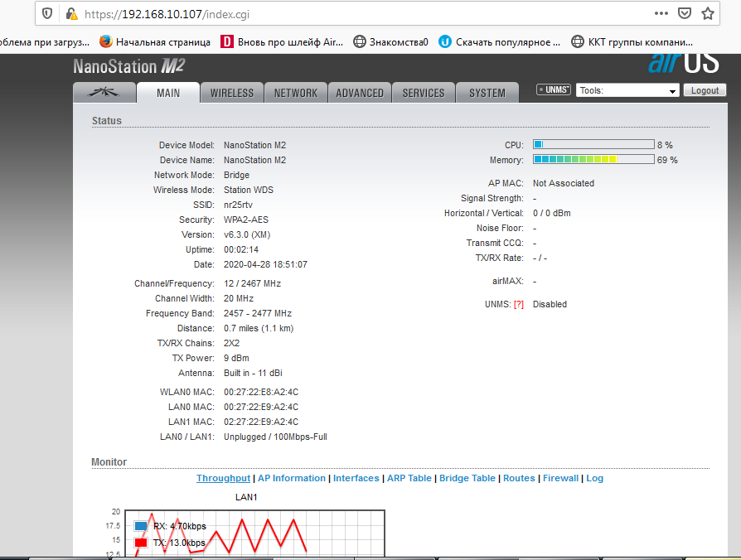Image resolution: width=741 pixels, height=560 pixels.
Task: Open the ADVANCED tab
Action: [360, 93]
